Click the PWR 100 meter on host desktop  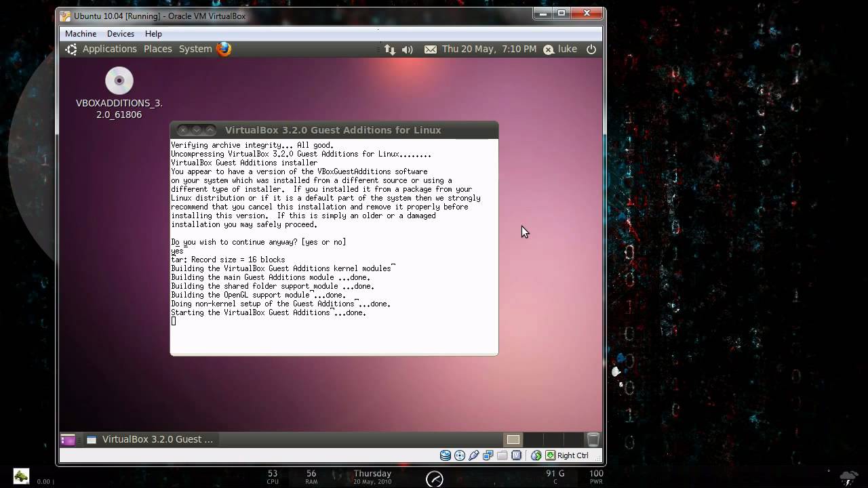pos(596,477)
